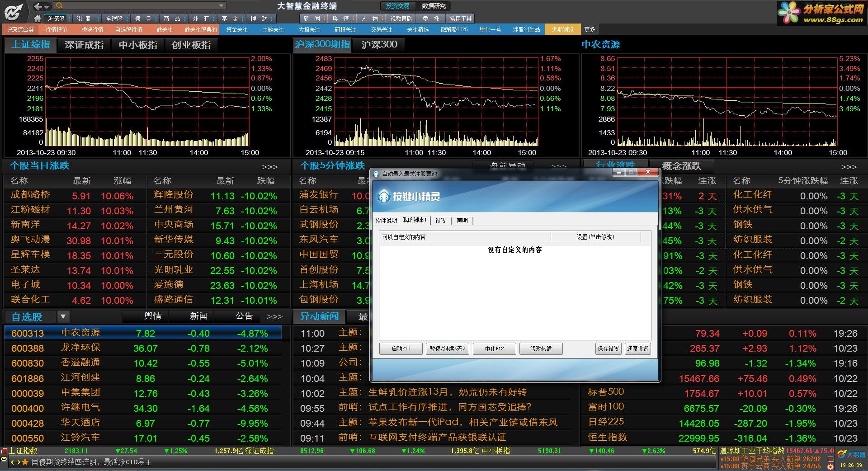Select the 设置 tab in 按键小精灵 dialog

pos(441,221)
